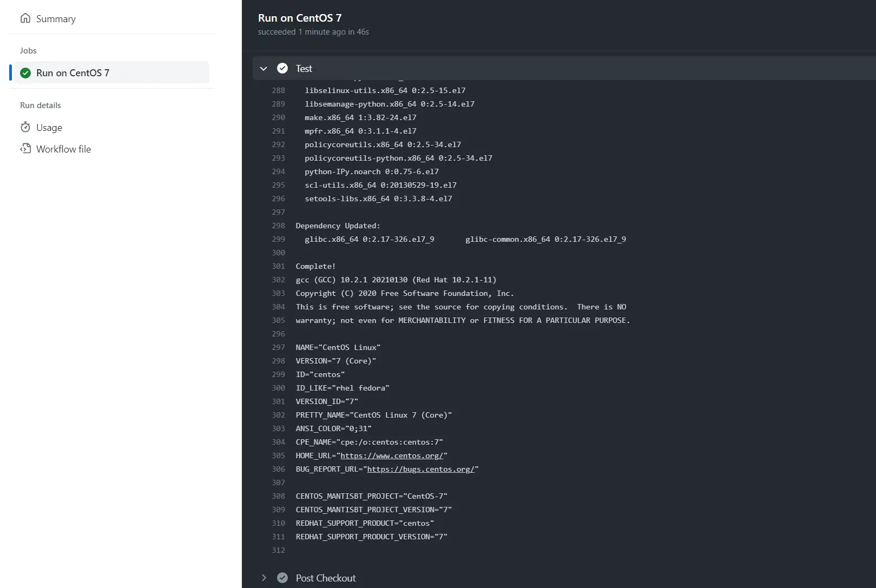Click the 'PRETTY_NAME="CentOS Linux 7 (Core)"' line
Screen dimensions: 876x588
(374, 415)
